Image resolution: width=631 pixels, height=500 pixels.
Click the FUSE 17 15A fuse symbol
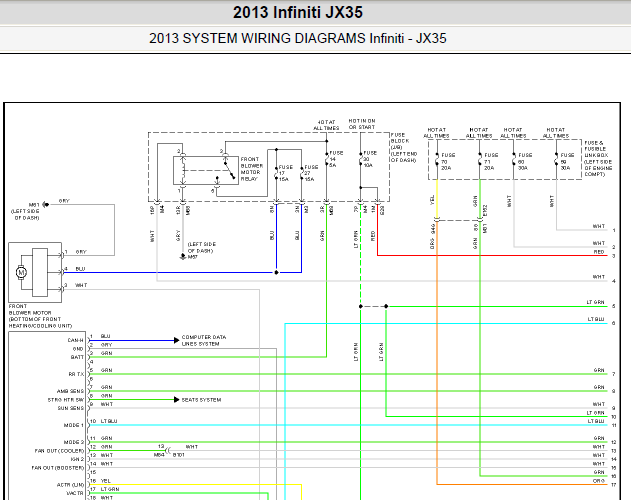pos(276,173)
